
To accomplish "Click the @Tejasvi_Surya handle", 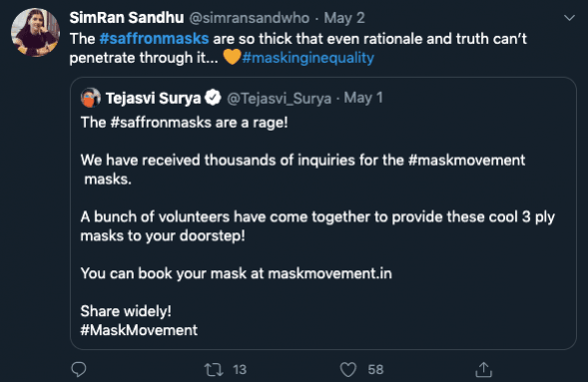I will [x=280, y=99].
